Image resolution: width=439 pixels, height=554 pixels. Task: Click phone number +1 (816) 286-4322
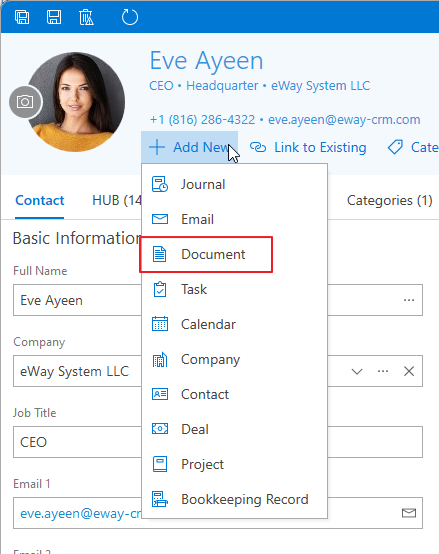[x=202, y=120]
